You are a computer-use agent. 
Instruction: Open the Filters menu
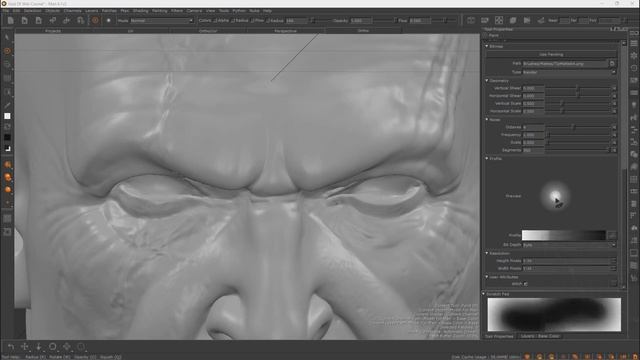click(x=177, y=11)
